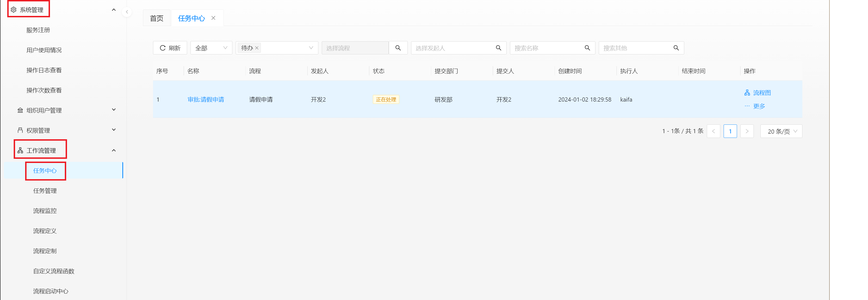Close the 任务中心 tab
This screenshot has height=300, width=868.
(213, 18)
